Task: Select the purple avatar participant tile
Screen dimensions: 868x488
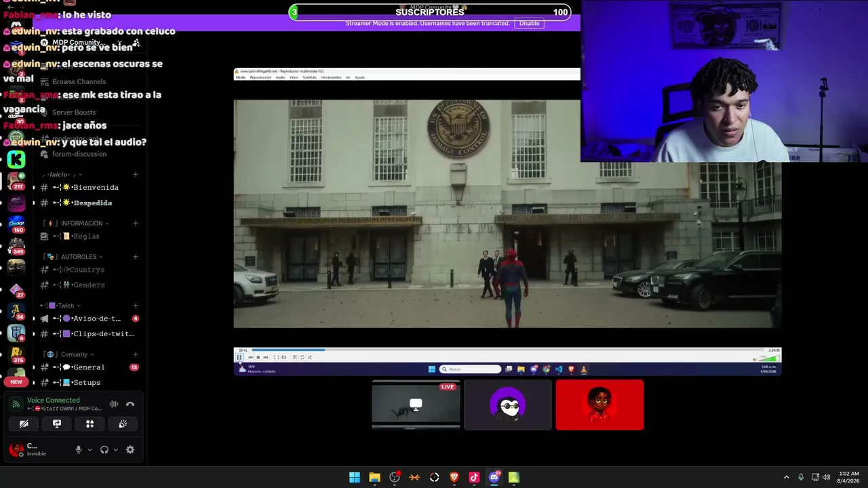Action: coord(508,405)
